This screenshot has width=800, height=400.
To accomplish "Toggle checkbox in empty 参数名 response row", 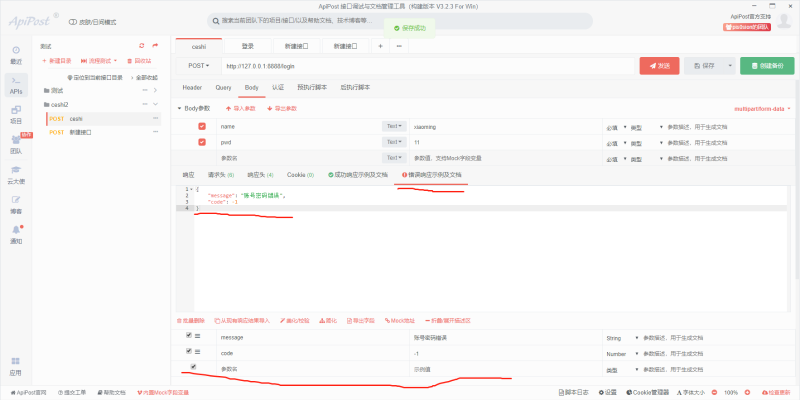I will pyautogui.click(x=193, y=367).
